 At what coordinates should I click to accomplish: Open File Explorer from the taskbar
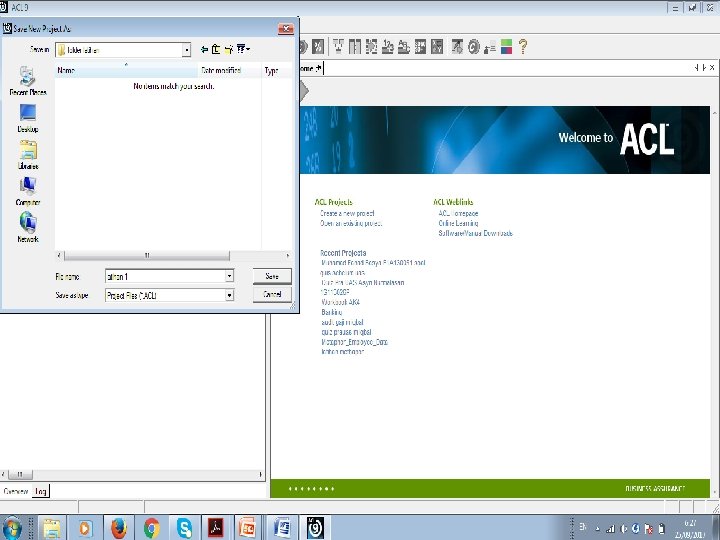(52, 528)
